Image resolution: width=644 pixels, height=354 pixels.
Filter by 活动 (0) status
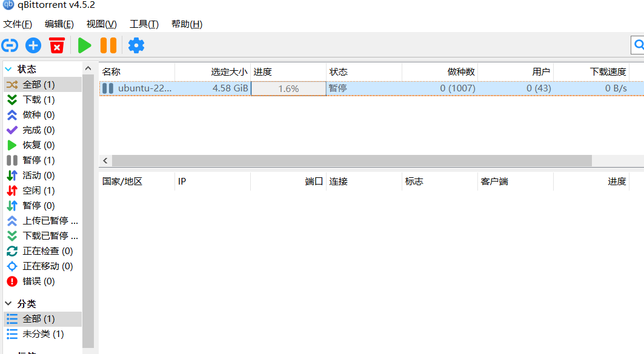[43, 175]
